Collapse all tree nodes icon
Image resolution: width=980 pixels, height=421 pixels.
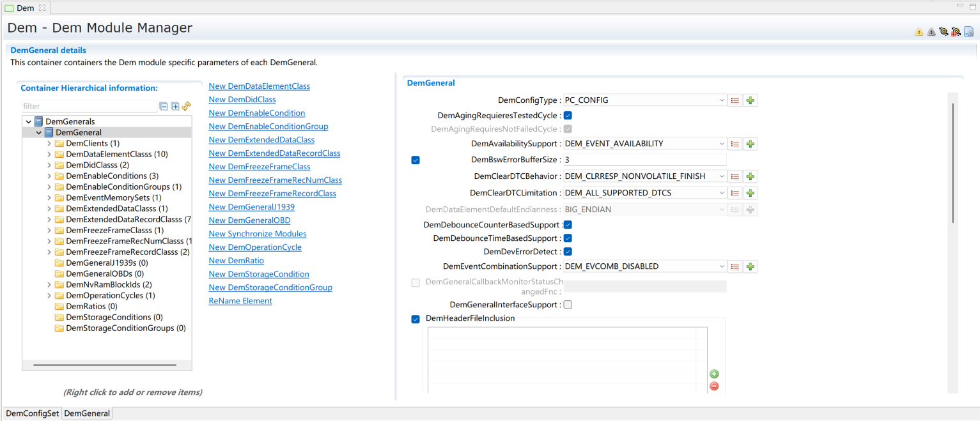point(164,107)
